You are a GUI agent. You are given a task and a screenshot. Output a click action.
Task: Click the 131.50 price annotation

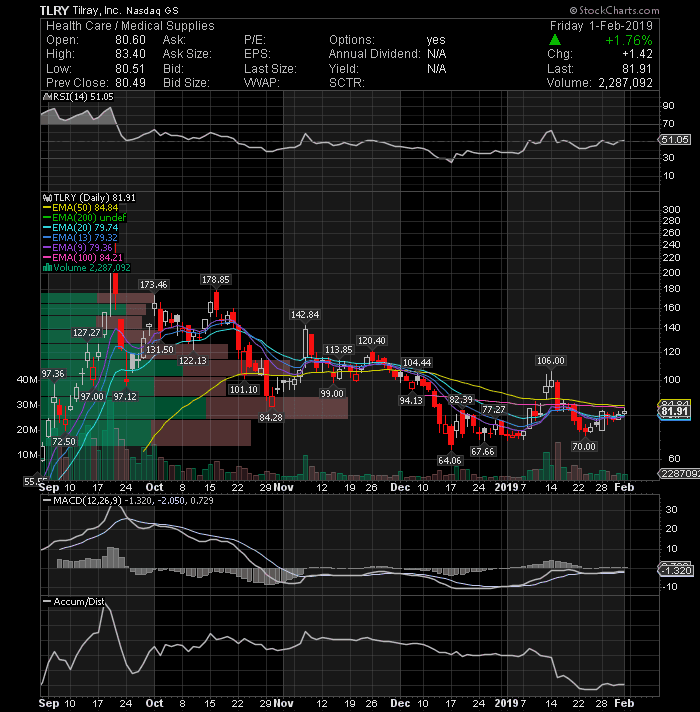[x=159, y=350]
